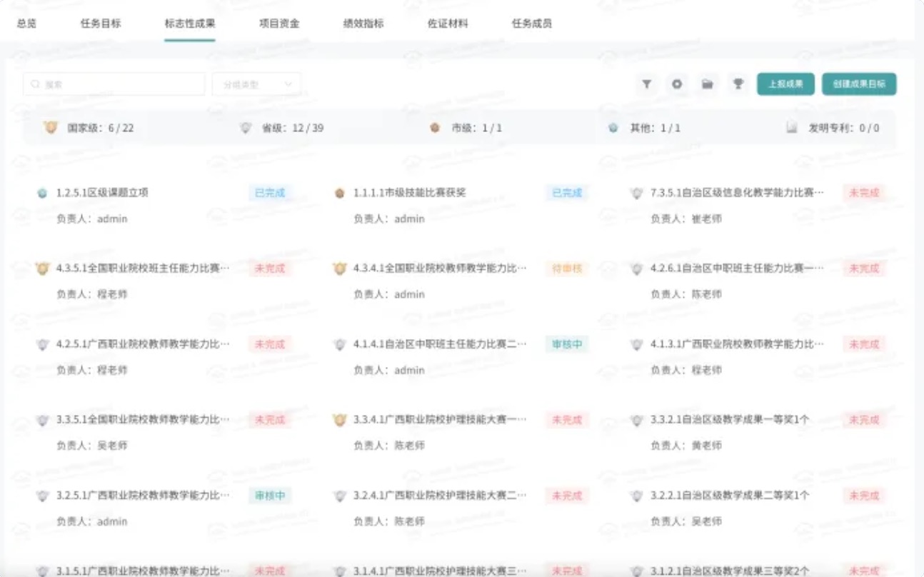Open settings via the gear icon
Screen dimensions: 924x577
coord(677,84)
